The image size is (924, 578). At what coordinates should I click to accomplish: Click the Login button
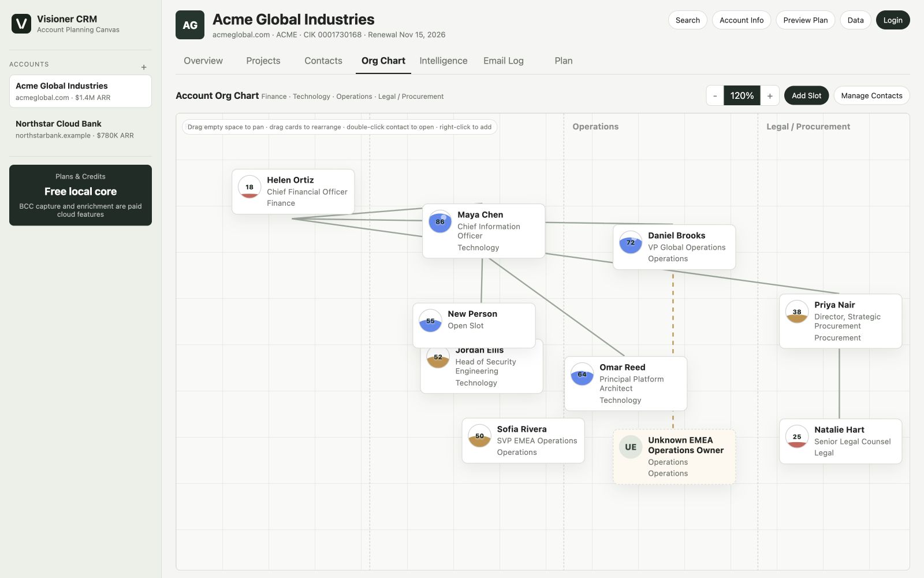click(x=893, y=20)
